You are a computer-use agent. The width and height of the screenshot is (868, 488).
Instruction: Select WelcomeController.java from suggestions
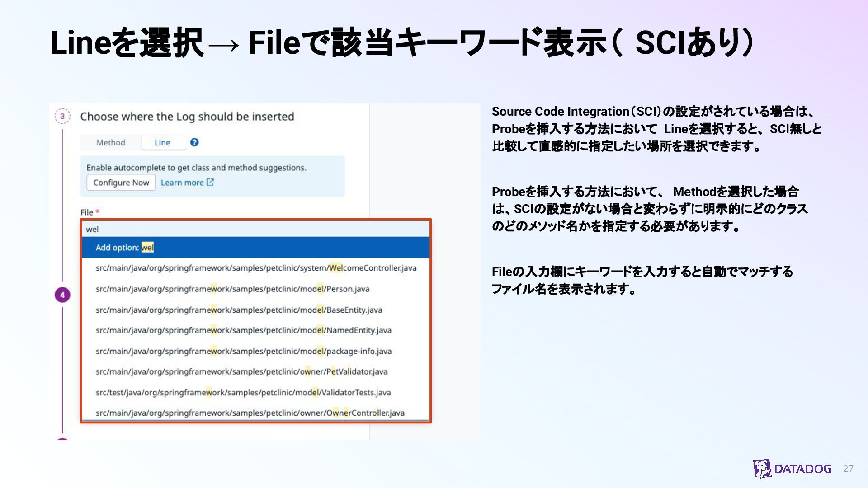click(255, 268)
